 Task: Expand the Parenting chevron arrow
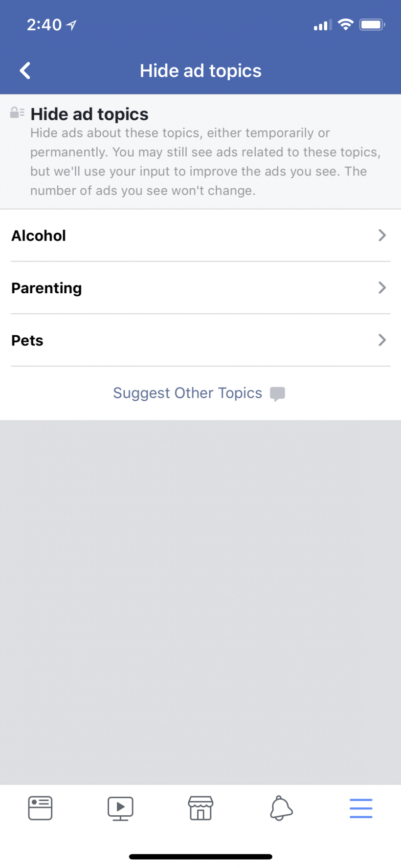coord(382,288)
